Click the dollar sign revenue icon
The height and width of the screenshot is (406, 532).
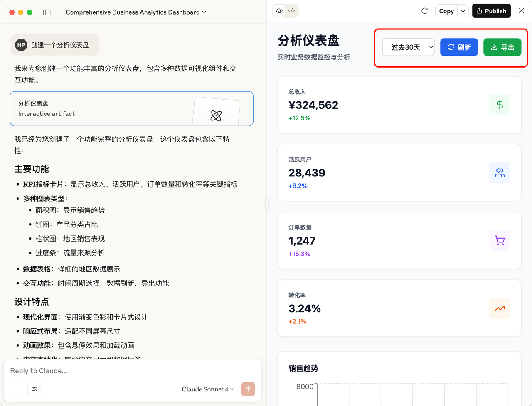pos(500,105)
